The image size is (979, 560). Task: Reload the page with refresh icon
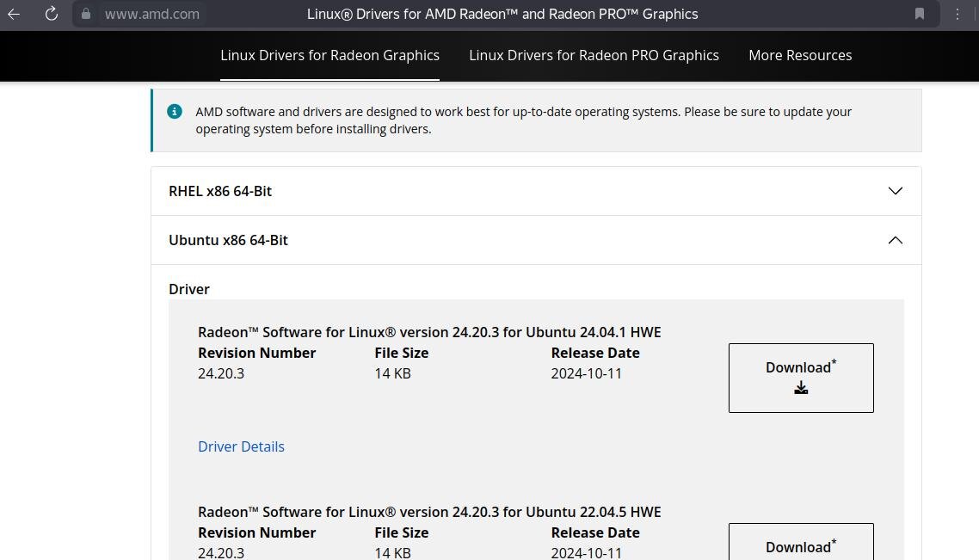coord(52,14)
